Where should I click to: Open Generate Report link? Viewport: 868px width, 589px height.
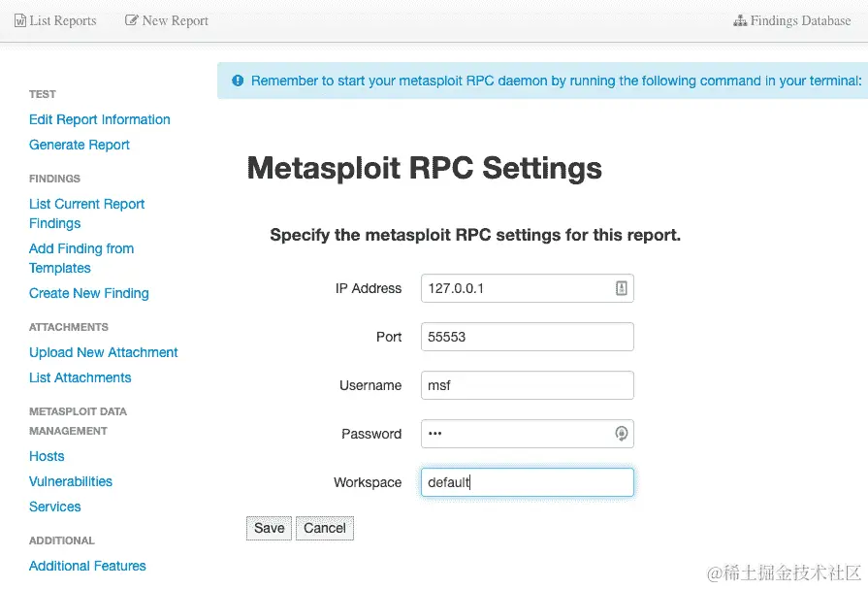(x=80, y=145)
